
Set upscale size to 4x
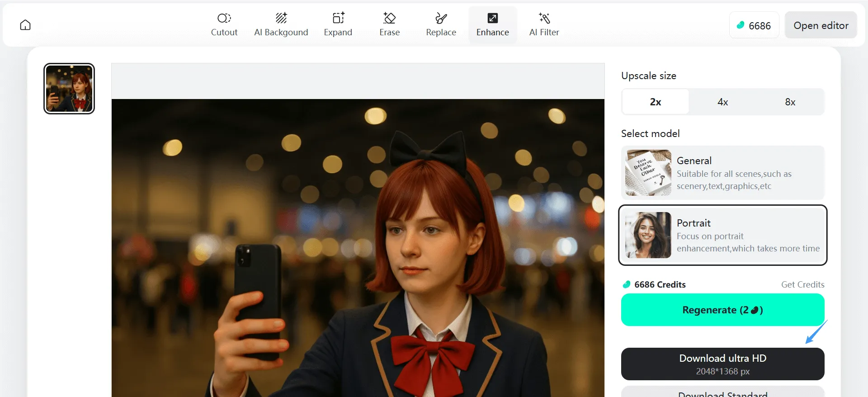pyautogui.click(x=722, y=102)
